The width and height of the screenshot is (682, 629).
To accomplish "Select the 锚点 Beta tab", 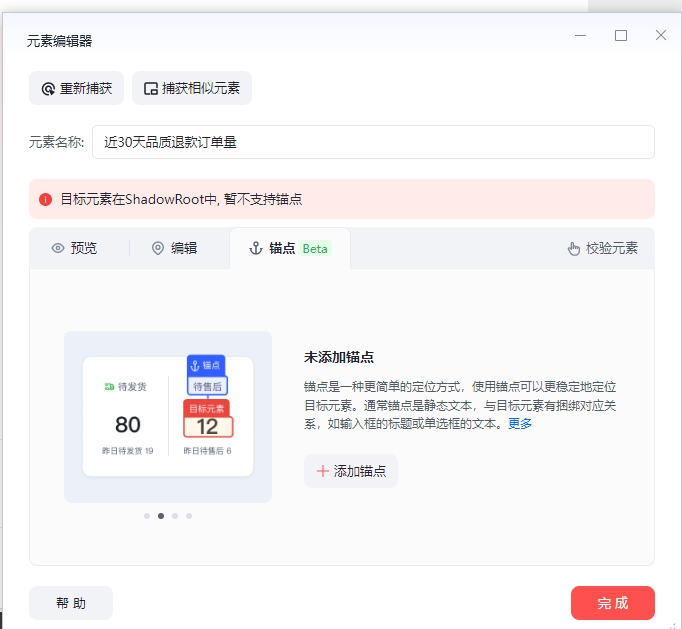I will (290, 248).
